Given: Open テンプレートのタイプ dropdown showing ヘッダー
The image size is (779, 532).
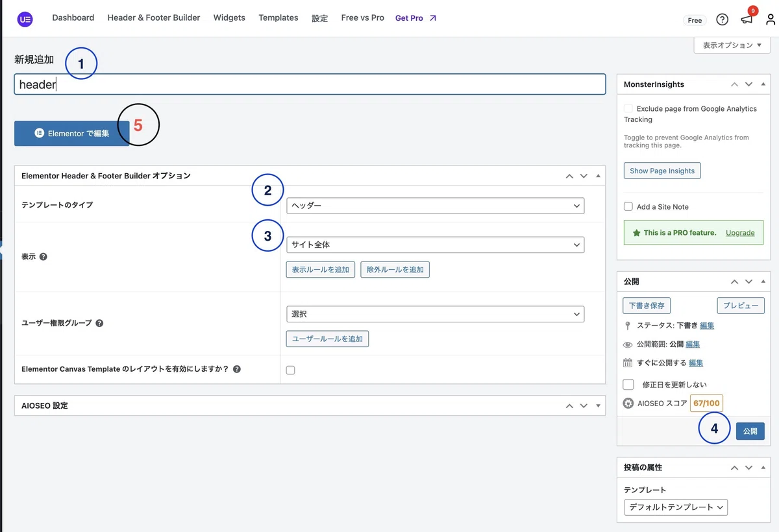Looking at the screenshot, I should [435, 206].
